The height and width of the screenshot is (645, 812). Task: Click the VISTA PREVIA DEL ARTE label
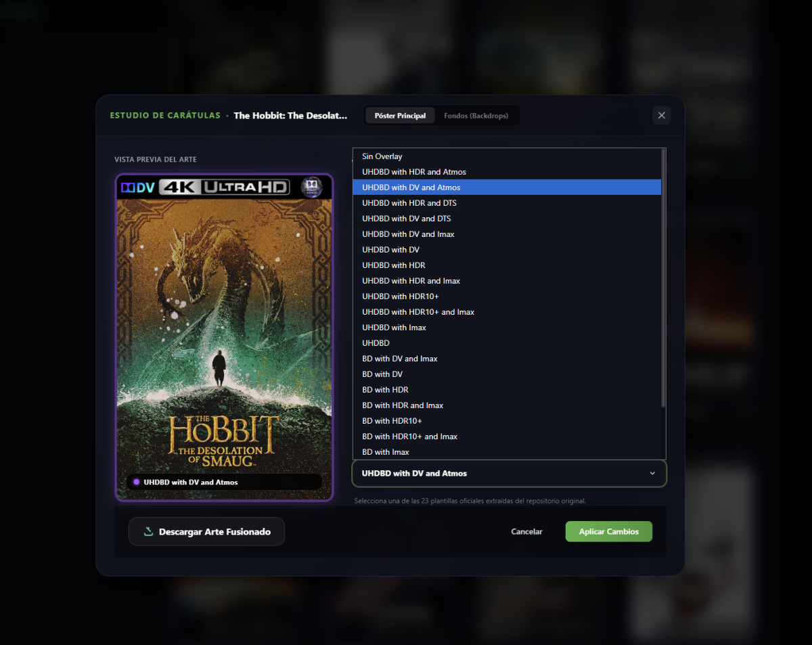coord(156,160)
